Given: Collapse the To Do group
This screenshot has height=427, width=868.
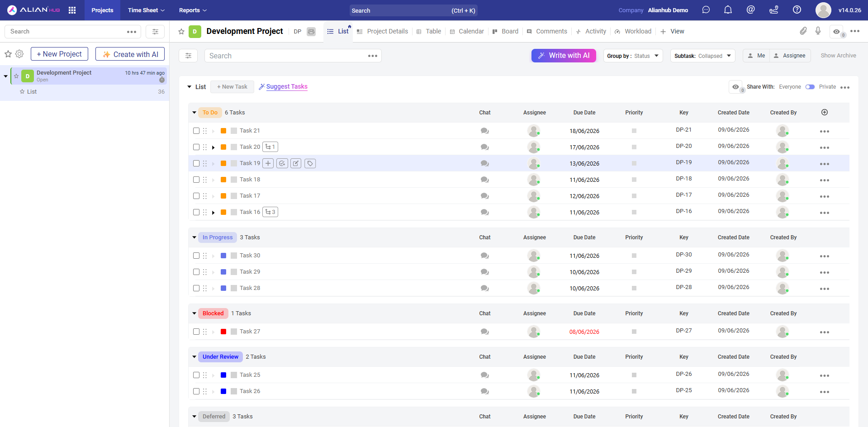Looking at the screenshot, I should click(x=194, y=113).
